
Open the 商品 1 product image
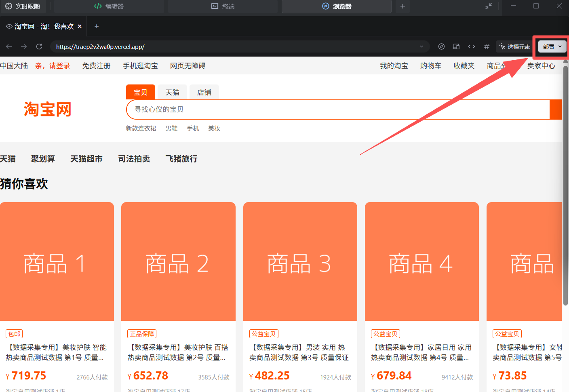tap(57, 261)
